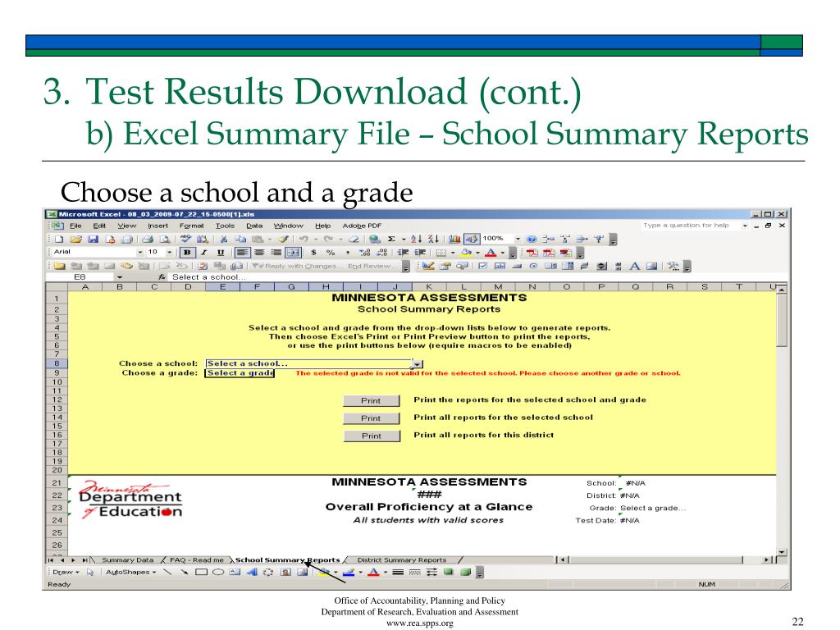Image resolution: width=840 pixels, height=630 pixels.
Task: Click the Print icon in Standard toolbar
Action: (x=148, y=239)
